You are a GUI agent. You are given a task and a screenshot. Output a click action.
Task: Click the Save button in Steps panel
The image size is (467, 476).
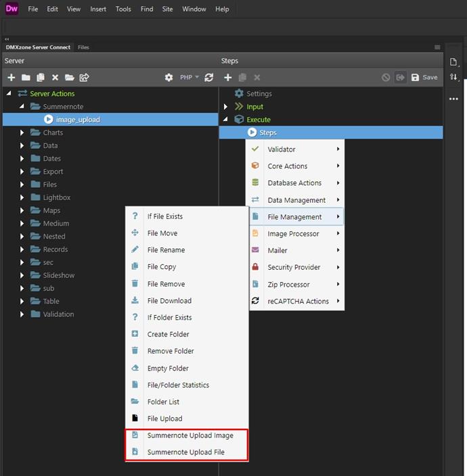click(x=424, y=77)
